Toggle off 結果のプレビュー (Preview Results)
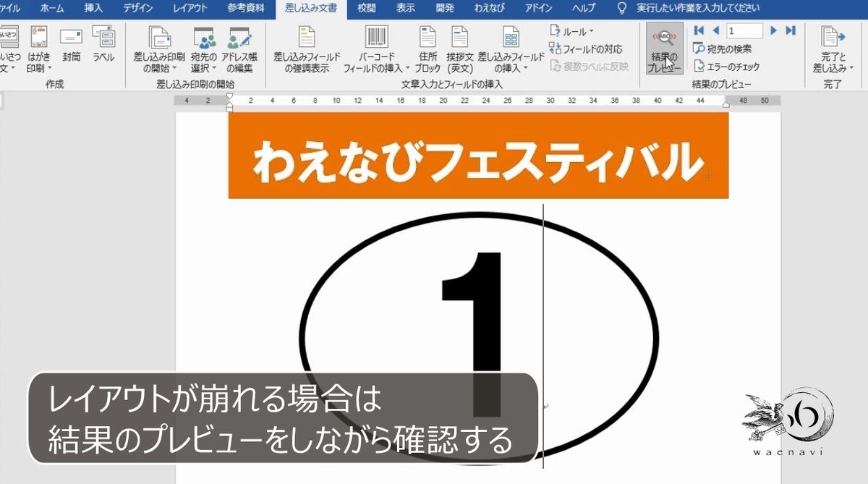This screenshot has width=868, height=484. 664,47
